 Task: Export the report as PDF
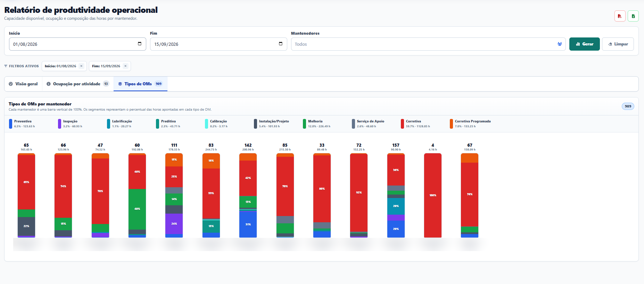[x=620, y=16]
